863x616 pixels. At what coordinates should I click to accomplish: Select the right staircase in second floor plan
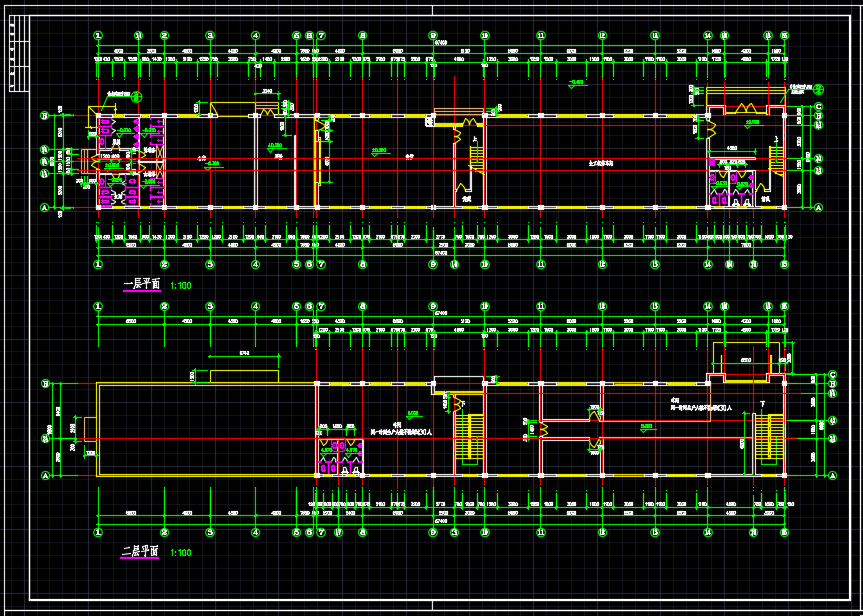(x=767, y=438)
